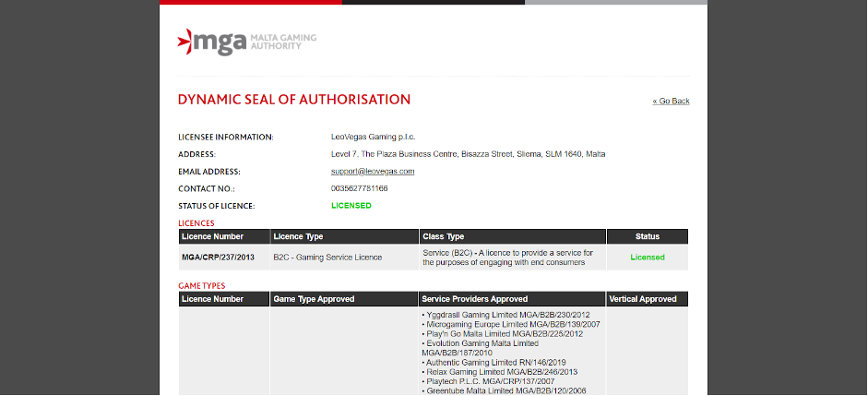Click the GAME TYPES section heading
Viewport: 868px width, 396px height.
(x=201, y=286)
